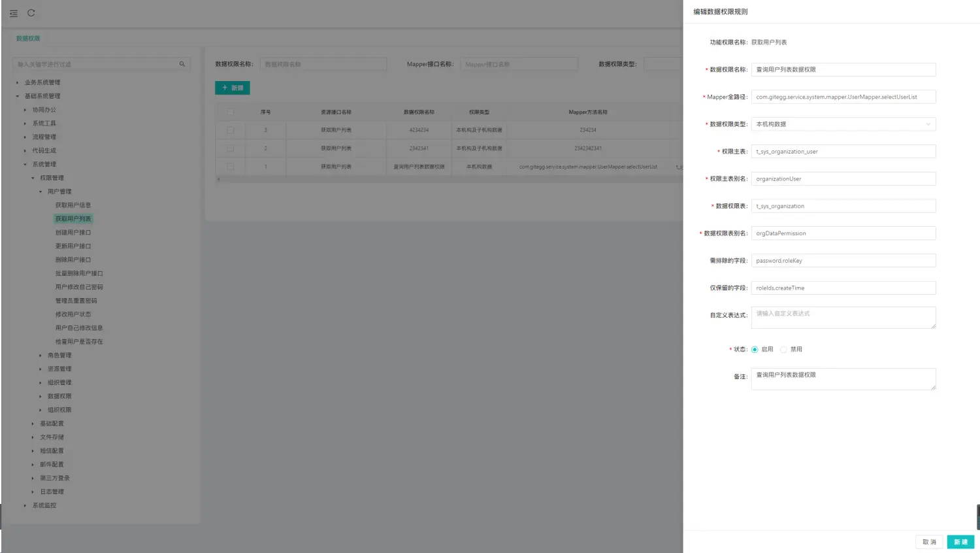The image size is (980, 553).
Task: Click the 邮件配置 tree node
Action: (x=52, y=465)
